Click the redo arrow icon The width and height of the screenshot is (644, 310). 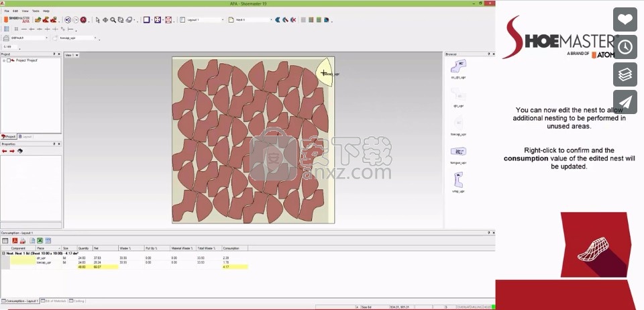tap(76, 19)
